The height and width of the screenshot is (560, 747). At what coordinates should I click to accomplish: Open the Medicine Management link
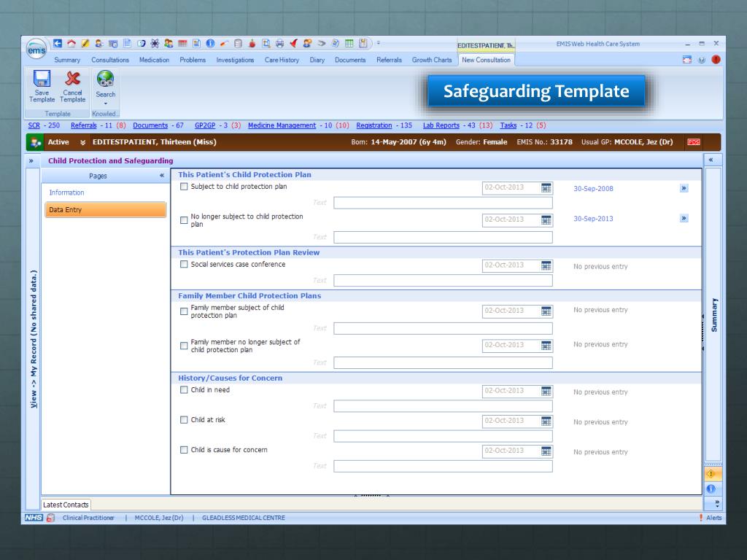point(282,125)
